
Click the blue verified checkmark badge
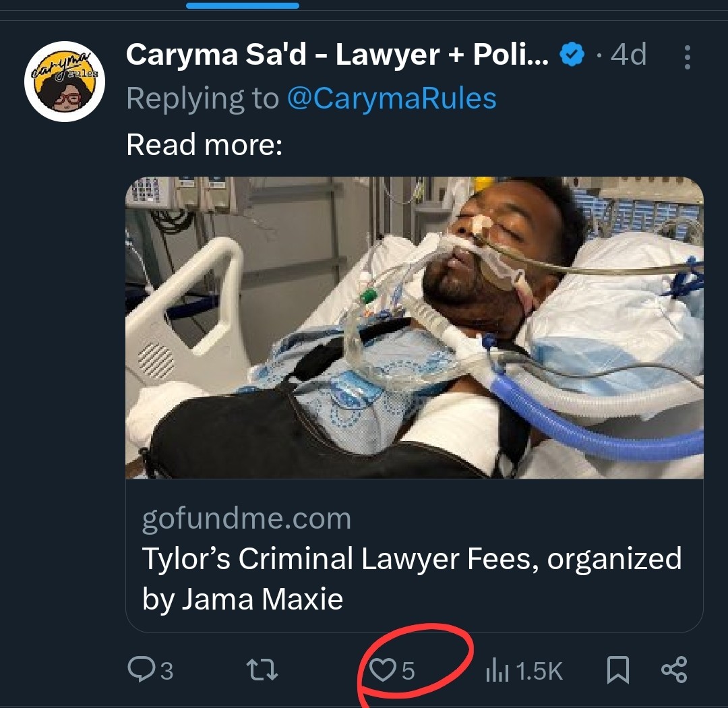[573, 56]
